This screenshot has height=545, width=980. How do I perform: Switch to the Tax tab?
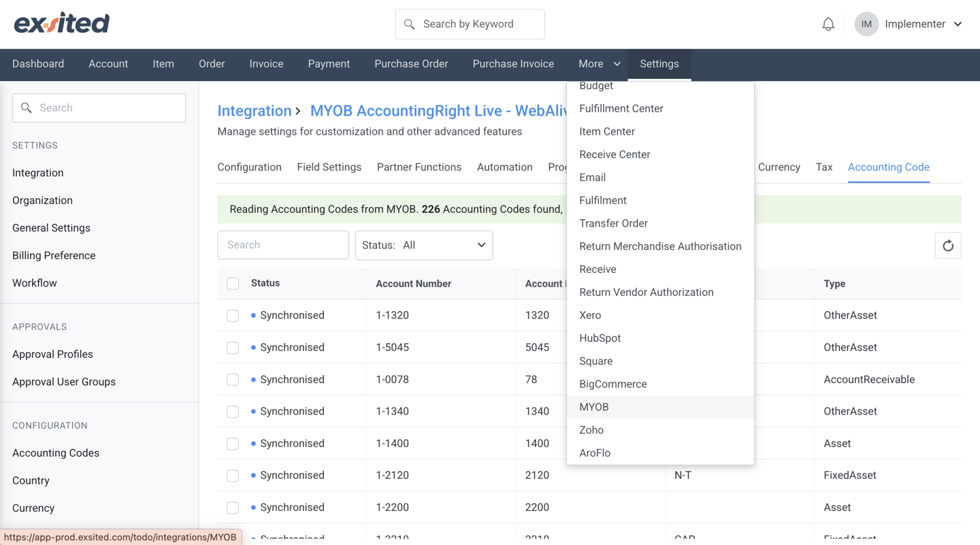[824, 167]
